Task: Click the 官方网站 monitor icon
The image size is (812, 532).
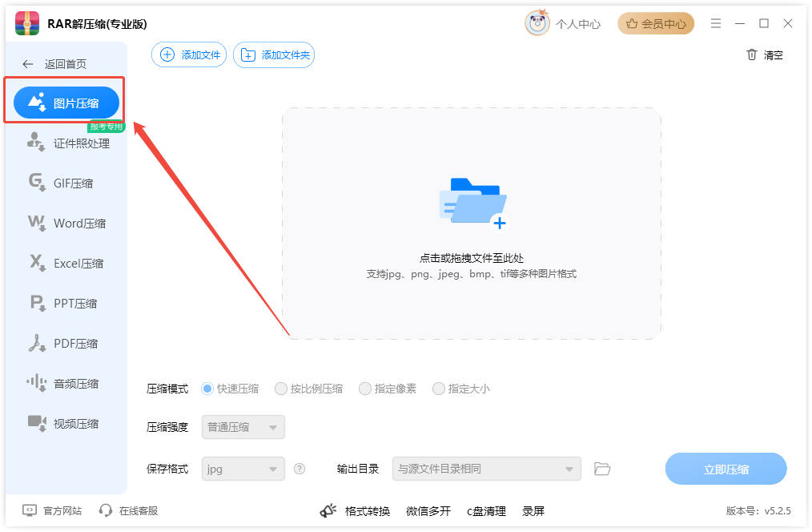Action: point(30,510)
